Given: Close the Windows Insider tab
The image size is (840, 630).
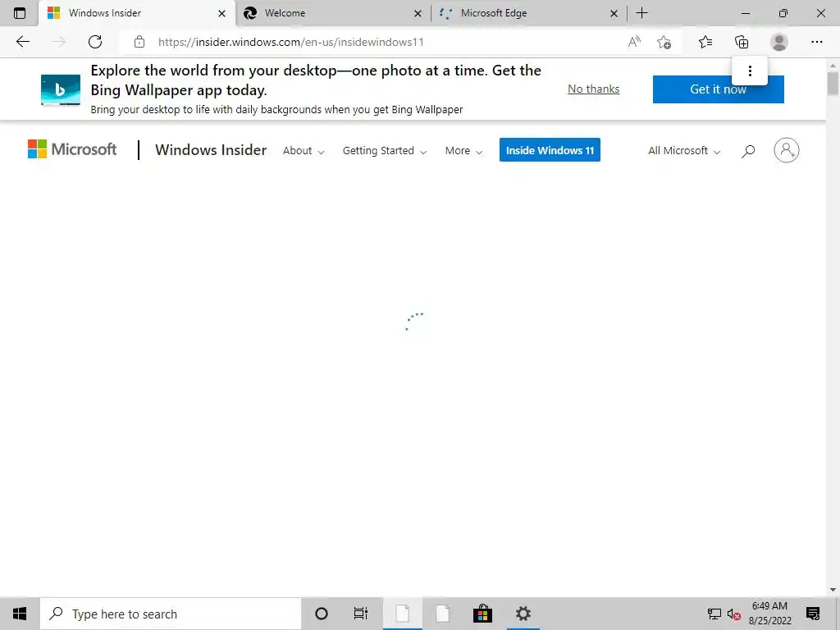Looking at the screenshot, I should coord(221,13).
